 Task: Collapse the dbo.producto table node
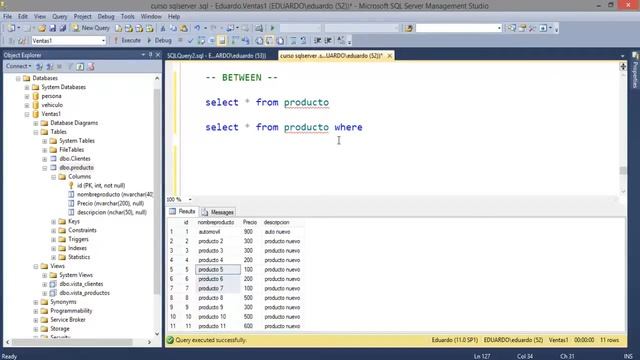45,168
